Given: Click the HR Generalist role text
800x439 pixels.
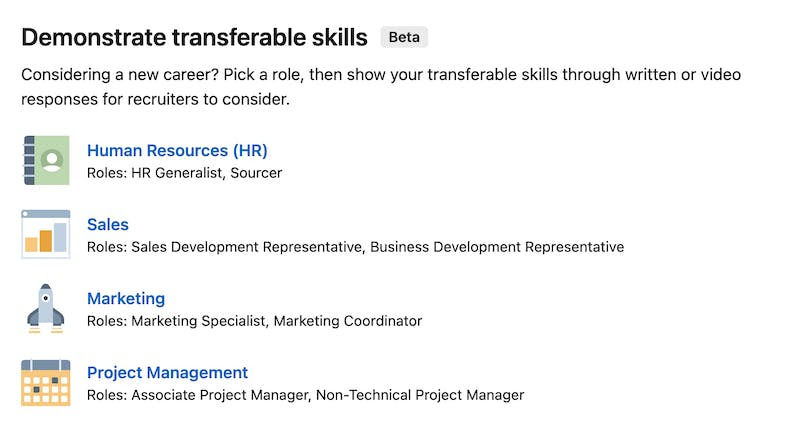Looking at the screenshot, I should [x=177, y=173].
